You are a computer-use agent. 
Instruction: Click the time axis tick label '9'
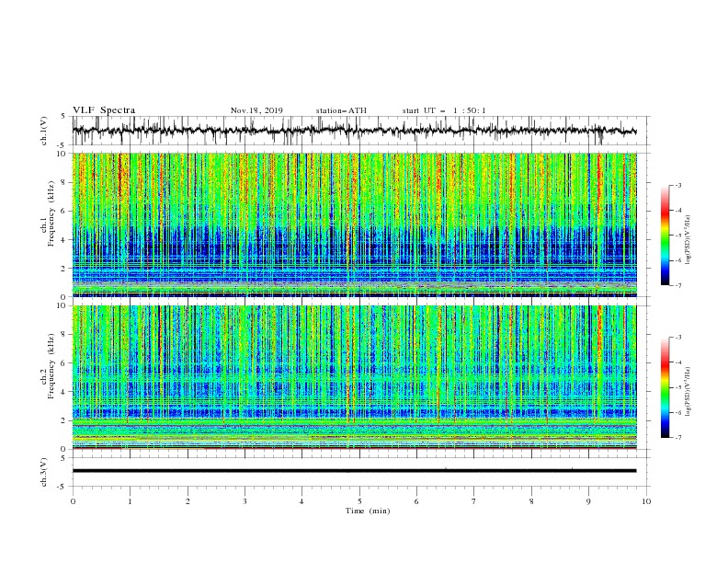[x=588, y=501]
